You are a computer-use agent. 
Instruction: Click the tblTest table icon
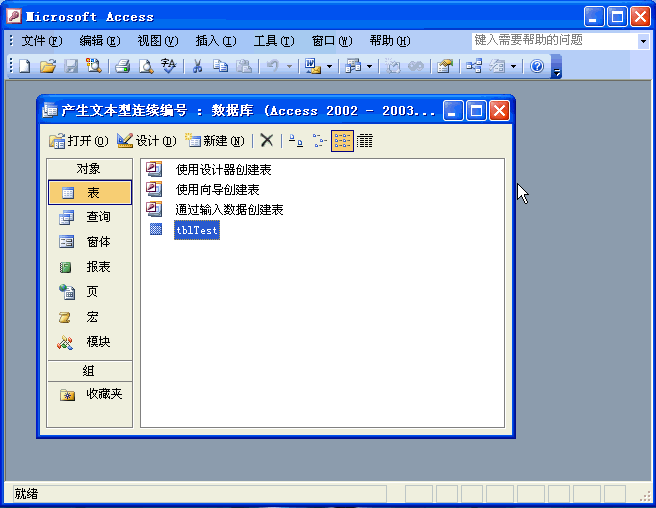156,229
